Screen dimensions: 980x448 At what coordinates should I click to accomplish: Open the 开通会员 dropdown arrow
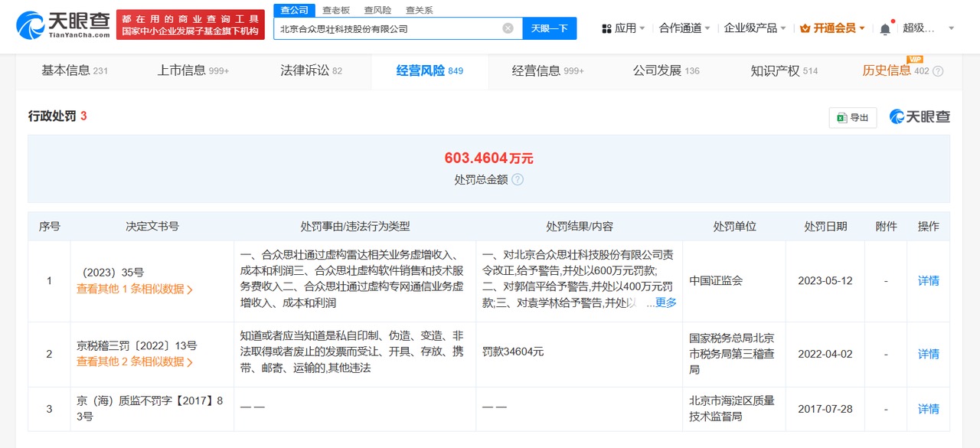point(862,28)
